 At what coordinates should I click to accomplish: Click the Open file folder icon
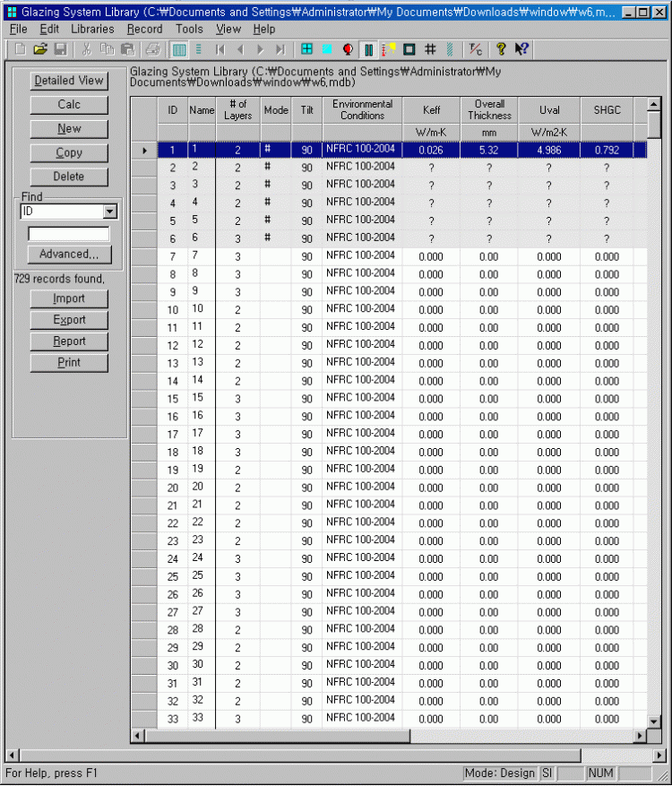[x=40, y=49]
